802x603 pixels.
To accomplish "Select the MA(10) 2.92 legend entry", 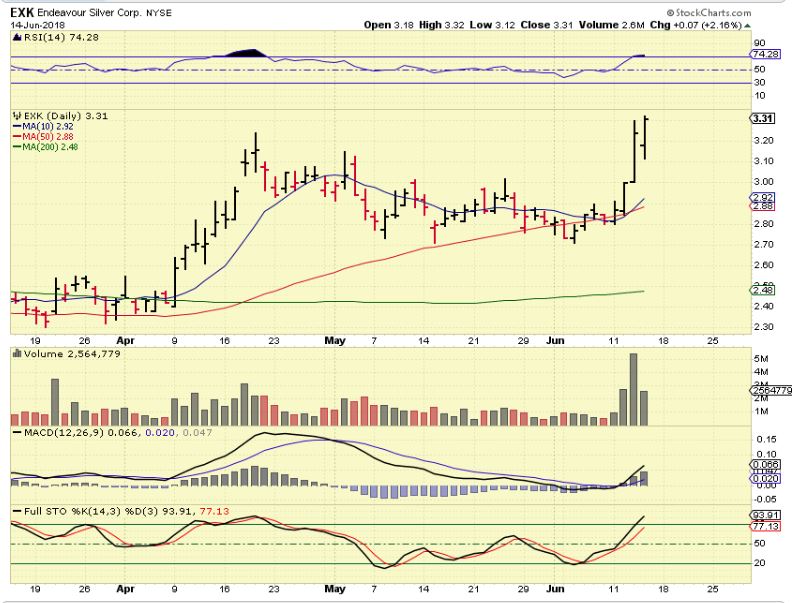I will click(x=48, y=126).
